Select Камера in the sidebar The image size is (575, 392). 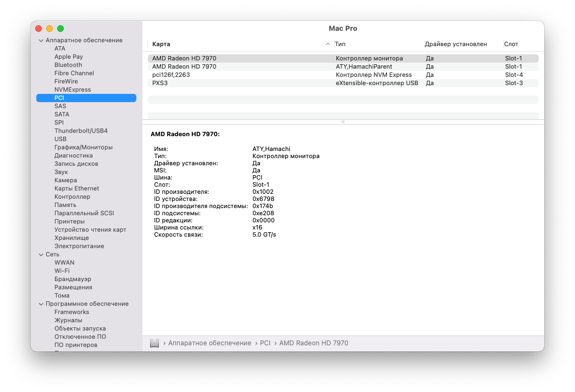[65, 180]
